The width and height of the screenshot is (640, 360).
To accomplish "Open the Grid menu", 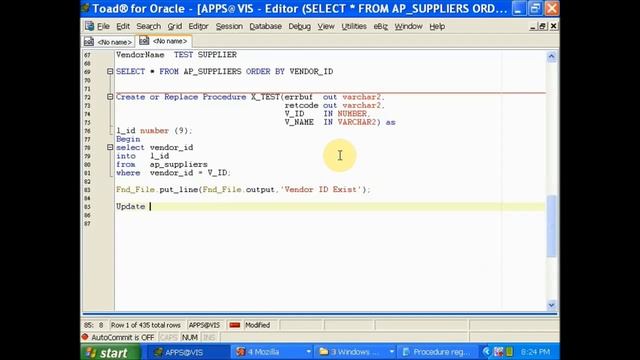I will [175, 26].
